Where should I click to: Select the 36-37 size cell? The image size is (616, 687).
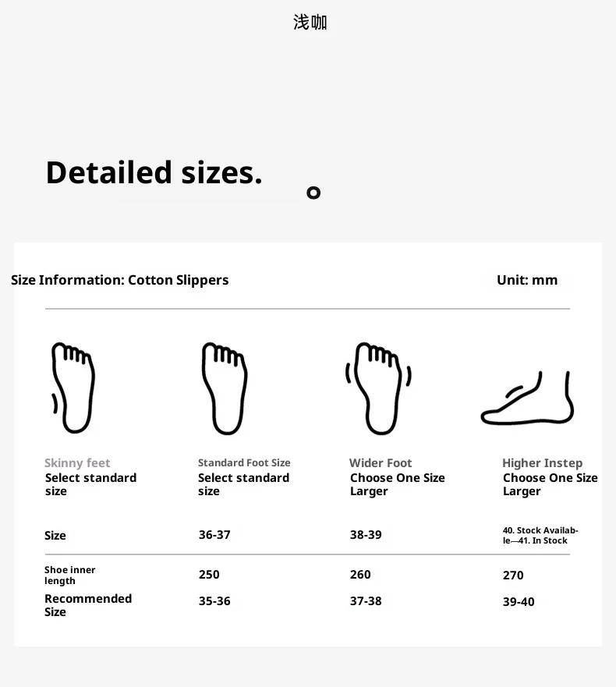(x=214, y=534)
